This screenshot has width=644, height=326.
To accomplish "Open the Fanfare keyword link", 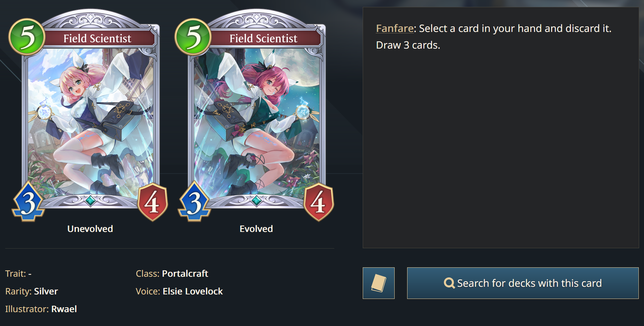I will pos(395,28).
